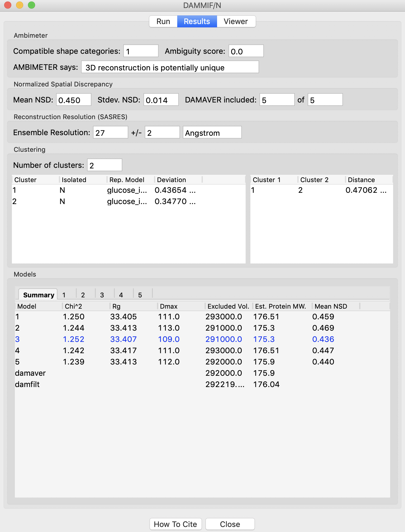405x532 pixels.
Task: Click the Angstrom units field
Action: [212, 132]
